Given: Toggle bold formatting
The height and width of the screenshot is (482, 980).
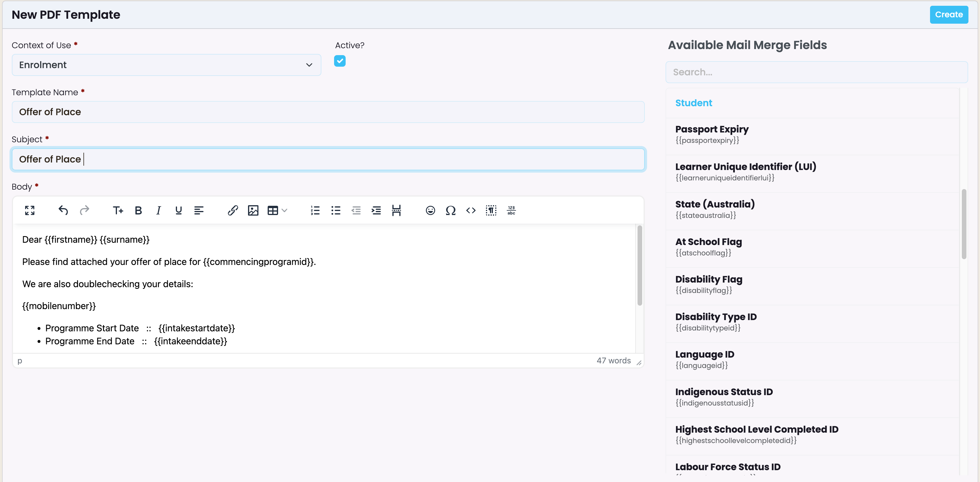Looking at the screenshot, I should pyautogui.click(x=139, y=210).
